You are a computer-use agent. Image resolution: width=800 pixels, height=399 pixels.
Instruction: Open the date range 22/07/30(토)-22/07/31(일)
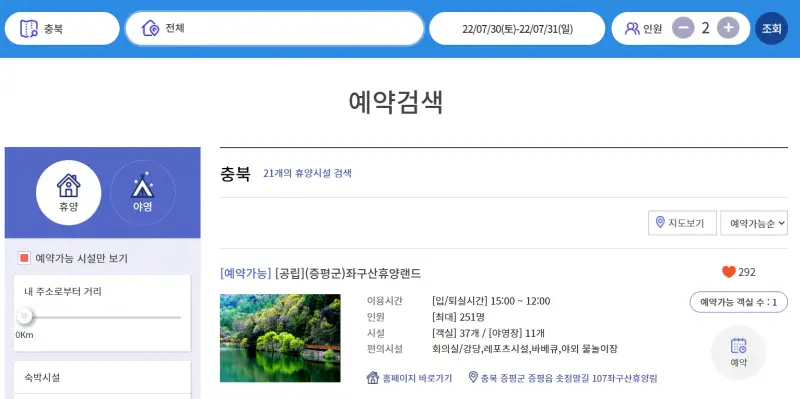coord(517,29)
